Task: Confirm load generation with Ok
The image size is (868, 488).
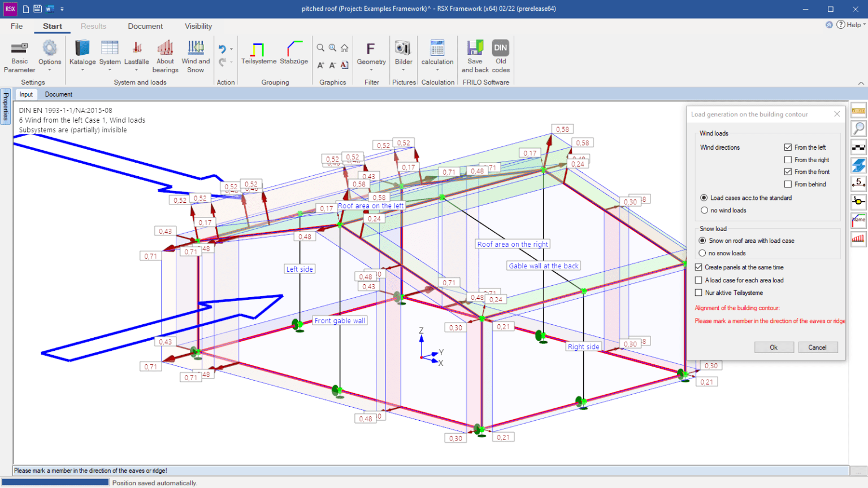Action: coord(774,347)
